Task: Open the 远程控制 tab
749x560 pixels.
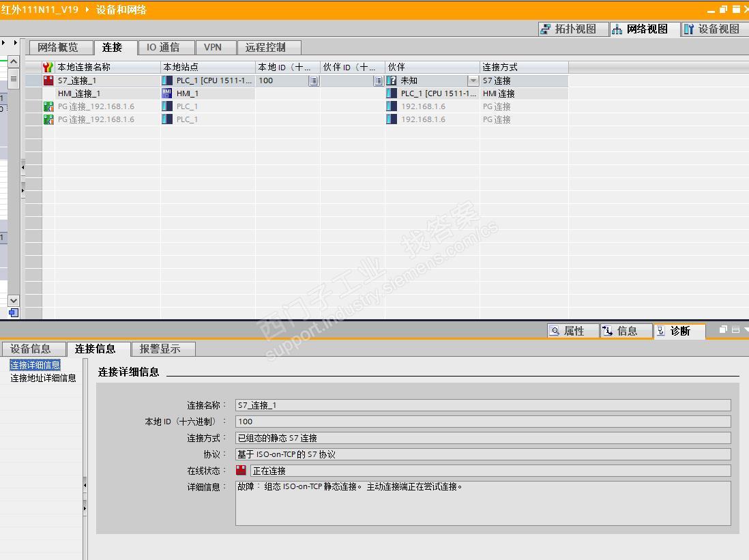Action: [269, 47]
